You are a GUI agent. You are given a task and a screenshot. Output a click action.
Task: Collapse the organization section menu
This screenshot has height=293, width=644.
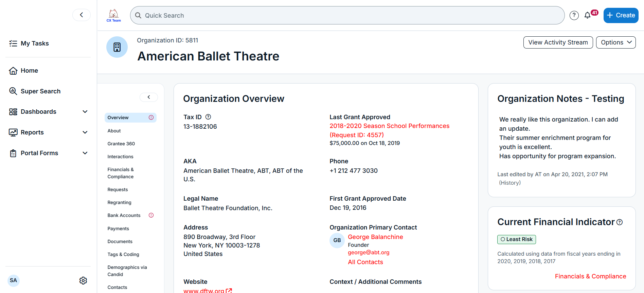(x=149, y=97)
